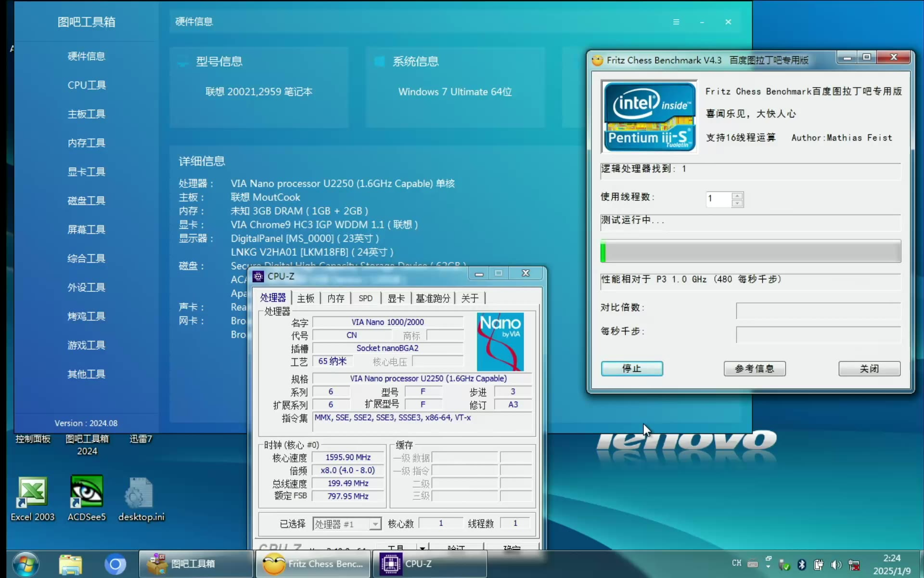Switch to CPU-Z taskbar button
This screenshot has height=578, width=924.
pos(430,564)
